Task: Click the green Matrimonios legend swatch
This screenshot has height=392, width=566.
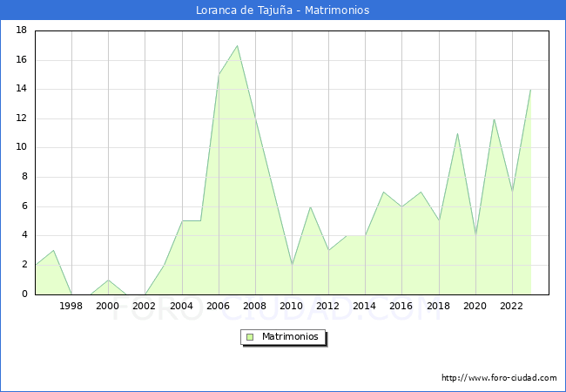Action: click(250, 337)
